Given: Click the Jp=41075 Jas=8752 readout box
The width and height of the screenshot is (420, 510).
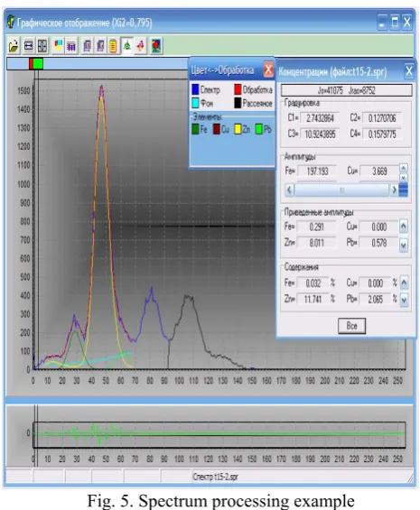Looking at the screenshot, I should click(347, 90).
